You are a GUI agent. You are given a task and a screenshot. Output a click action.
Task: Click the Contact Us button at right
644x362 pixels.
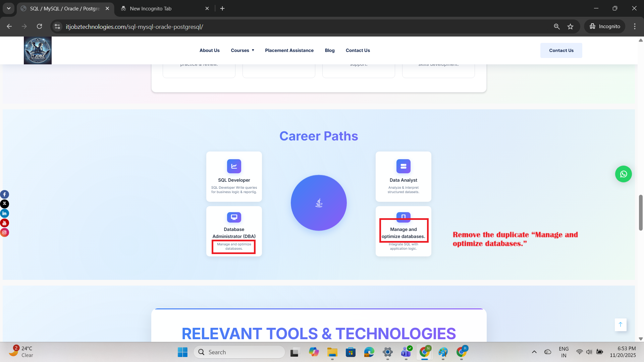(561, 50)
